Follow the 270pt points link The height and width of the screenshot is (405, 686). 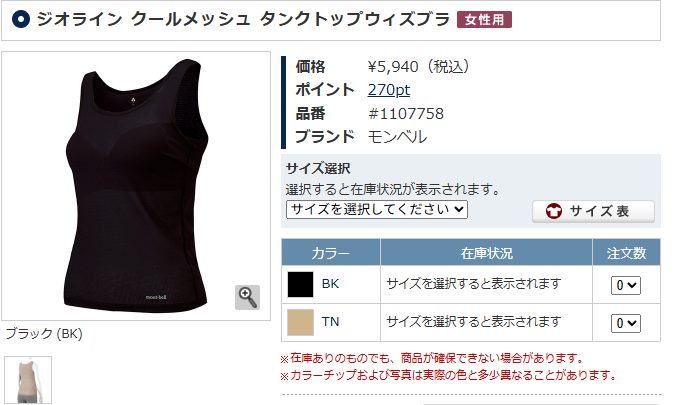click(388, 90)
